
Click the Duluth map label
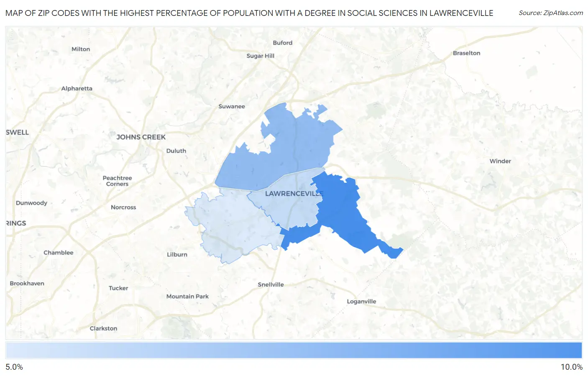point(176,151)
